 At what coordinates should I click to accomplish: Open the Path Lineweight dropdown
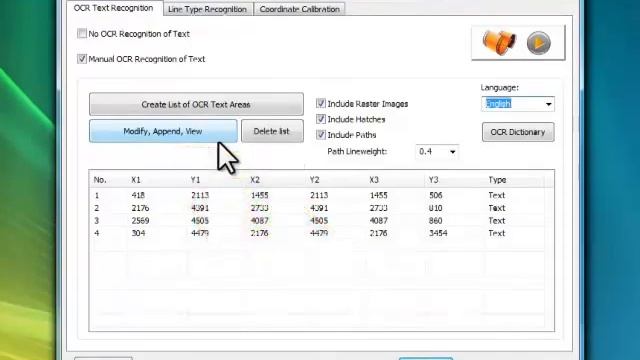pyautogui.click(x=437, y=151)
